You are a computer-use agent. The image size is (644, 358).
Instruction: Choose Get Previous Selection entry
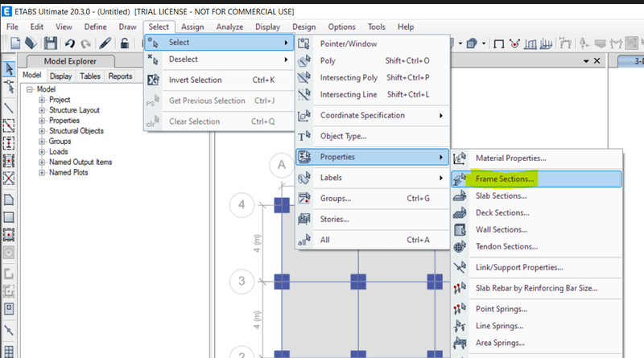[x=219, y=101]
